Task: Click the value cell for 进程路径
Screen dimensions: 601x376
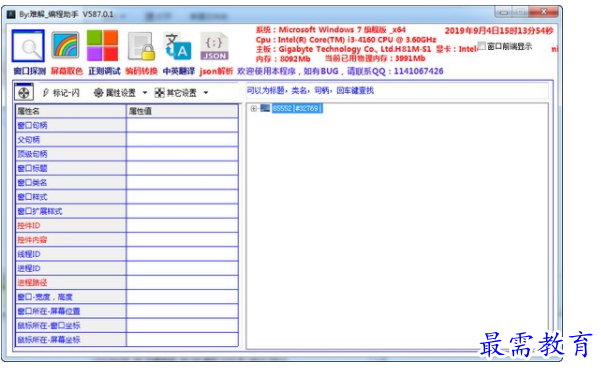Action: (x=182, y=283)
